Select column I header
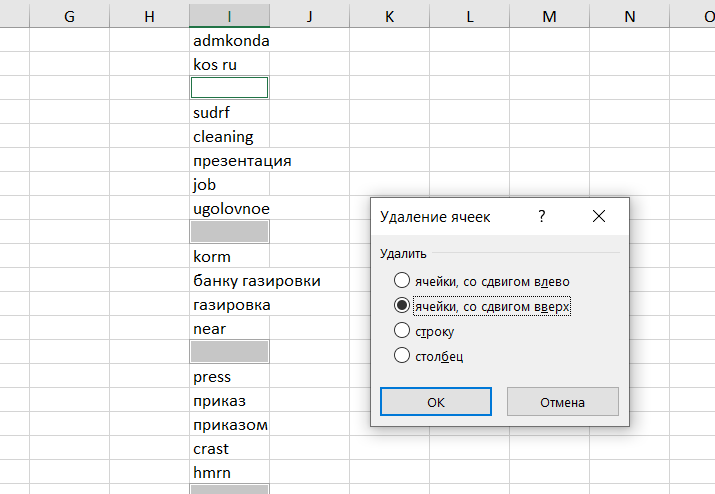The width and height of the screenshot is (715, 494). (x=229, y=15)
